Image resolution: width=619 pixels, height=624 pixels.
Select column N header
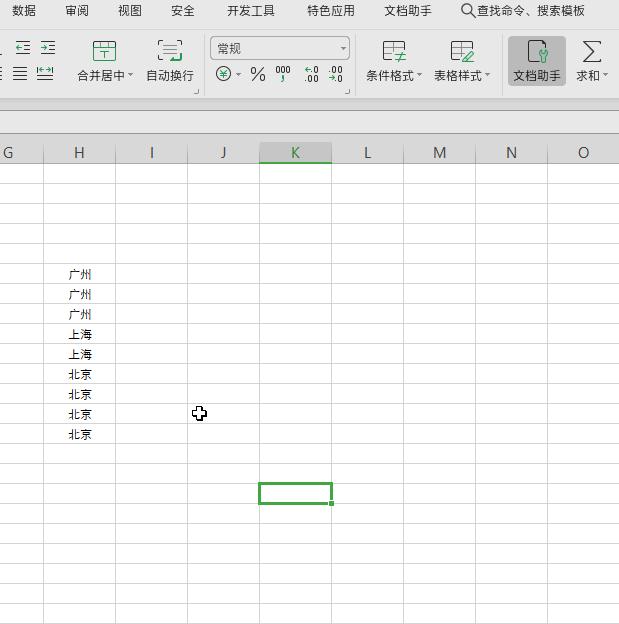(x=512, y=152)
